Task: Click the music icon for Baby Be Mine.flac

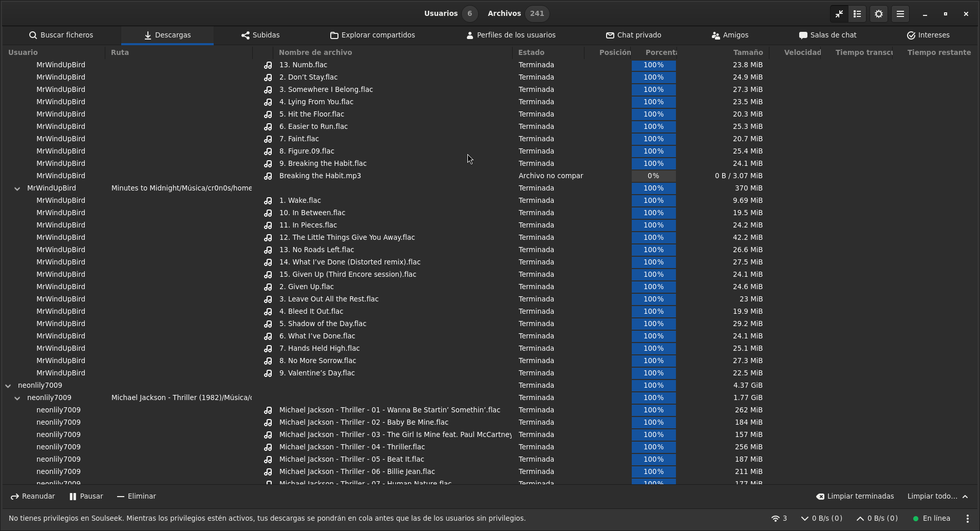Action: [x=268, y=423]
